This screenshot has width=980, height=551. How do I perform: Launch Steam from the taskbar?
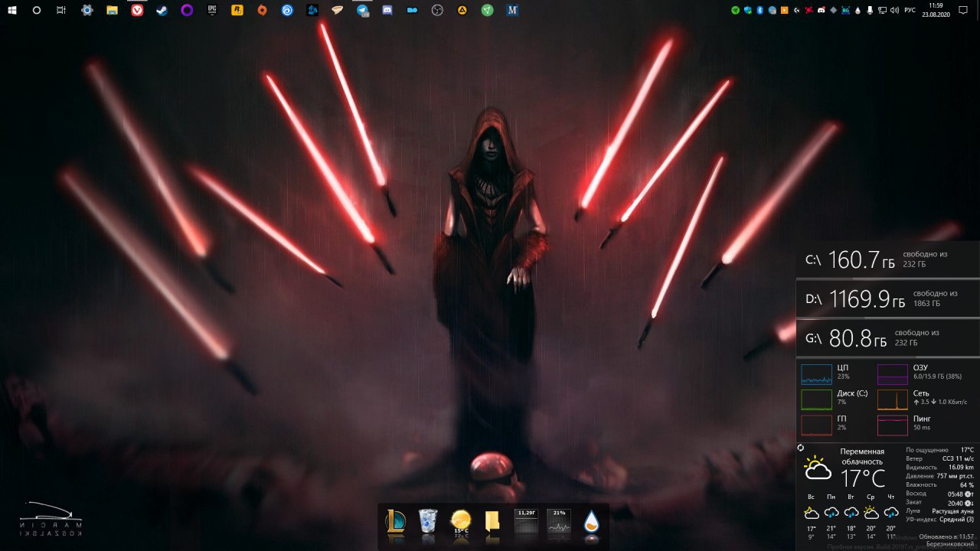162,11
